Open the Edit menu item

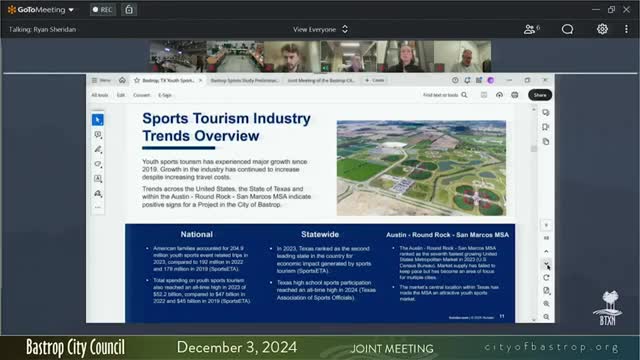pos(121,95)
